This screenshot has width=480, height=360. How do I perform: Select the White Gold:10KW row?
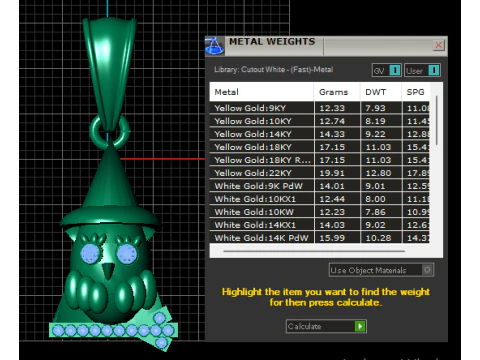coord(319,212)
